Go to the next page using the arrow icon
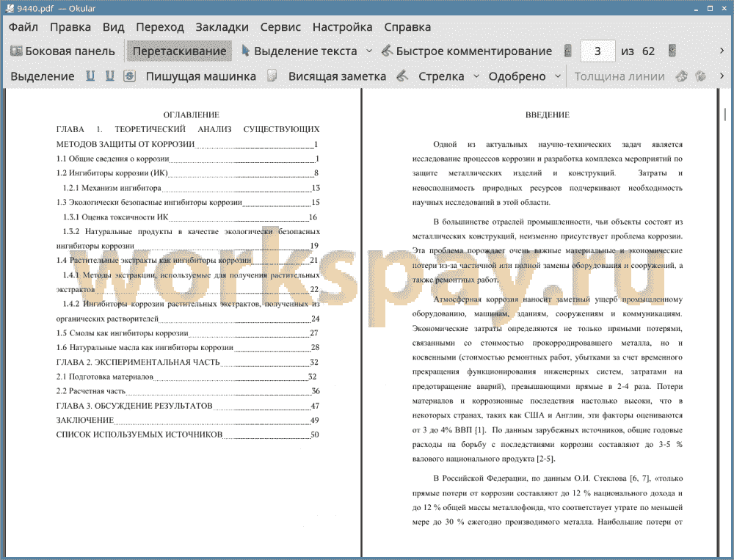Image resolution: width=734 pixels, height=560 pixels. (672, 51)
